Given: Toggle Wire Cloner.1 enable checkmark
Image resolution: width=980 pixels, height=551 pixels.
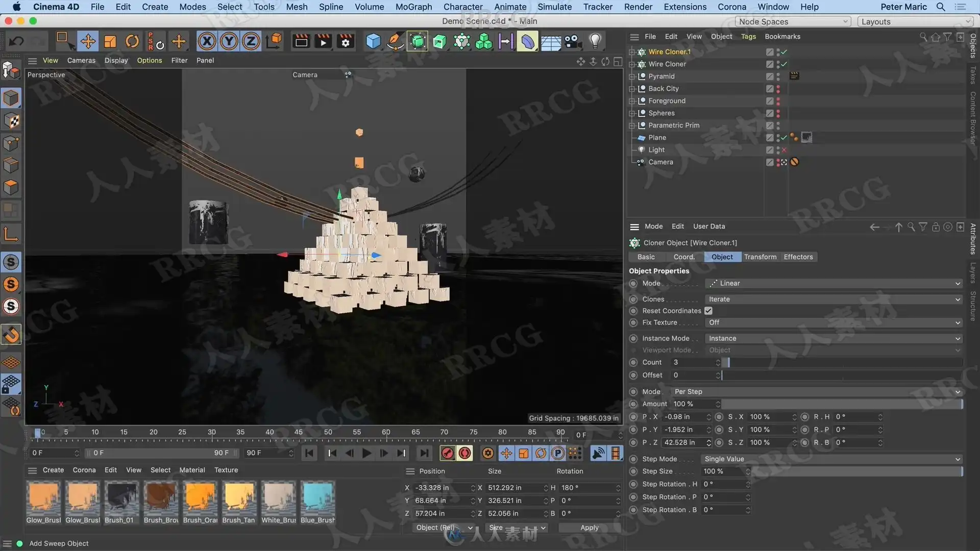Looking at the screenshot, I should [784, 52].
